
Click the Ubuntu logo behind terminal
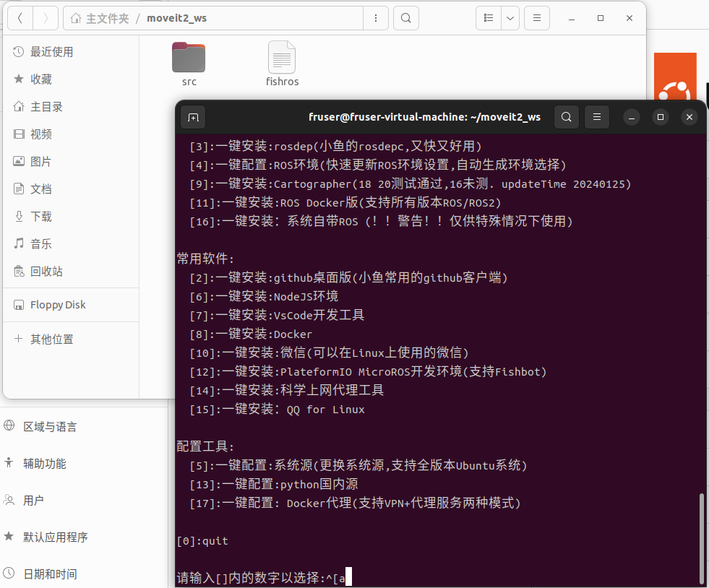pyautogui.click(x=675, y=77)
